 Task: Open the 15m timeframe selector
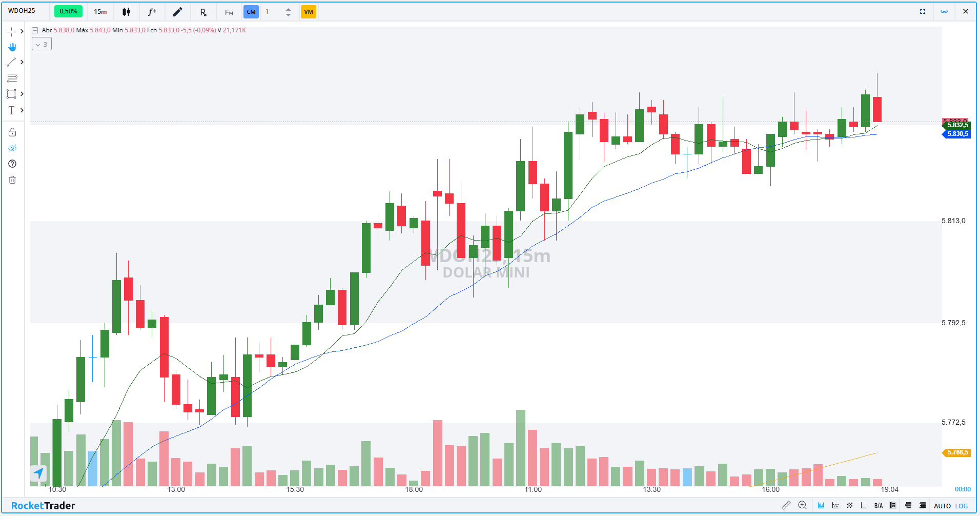point(100,12)
